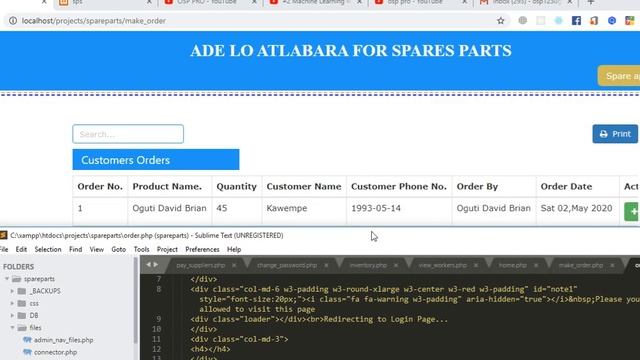Viewport: 640px width, 360px height.
Task: Expand the css folder
Action: click(x=12, y=303)
